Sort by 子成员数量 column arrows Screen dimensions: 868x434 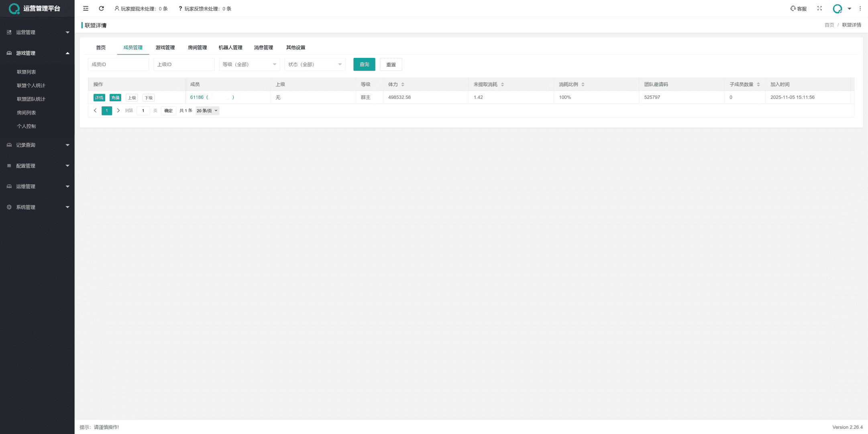point(758,84)
